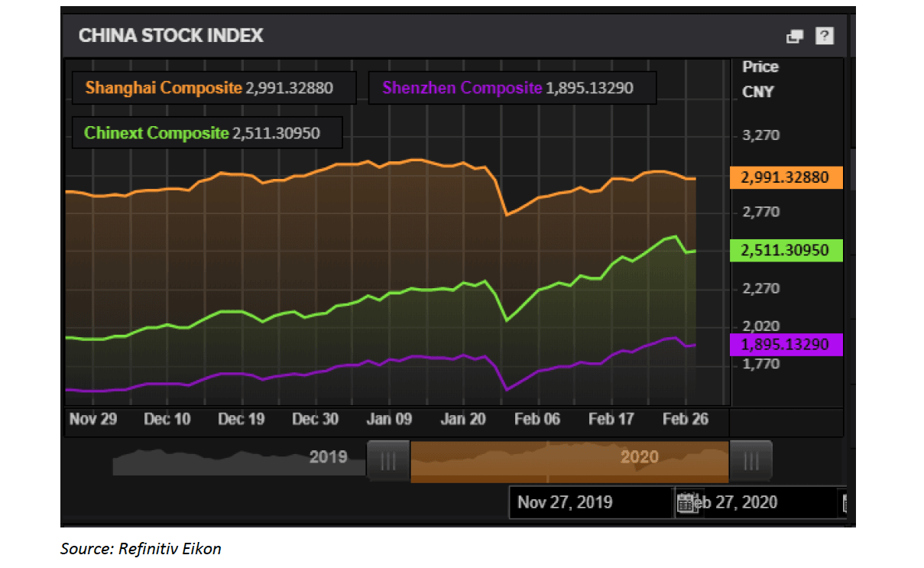The width and height of the screenshot is (924, 568).
Task: Click the Price CNY axis header
Action: click(759, 79)
